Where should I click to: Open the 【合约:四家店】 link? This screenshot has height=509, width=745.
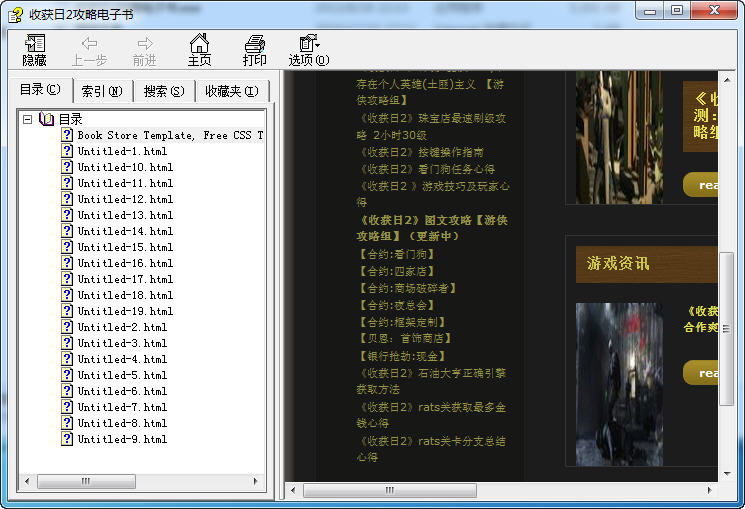click(x=396, y=271)
